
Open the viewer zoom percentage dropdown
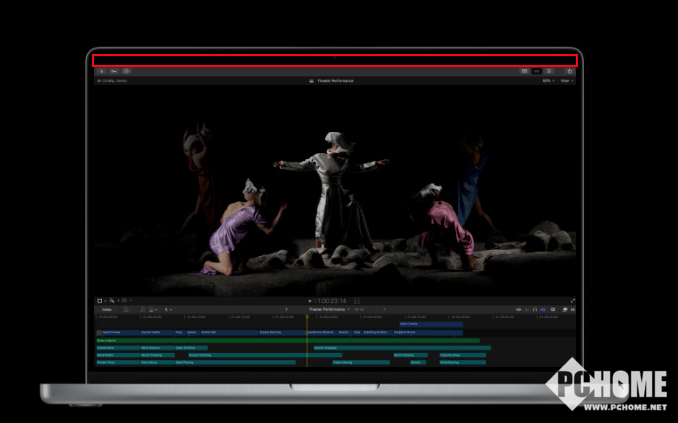pos(547,81)
